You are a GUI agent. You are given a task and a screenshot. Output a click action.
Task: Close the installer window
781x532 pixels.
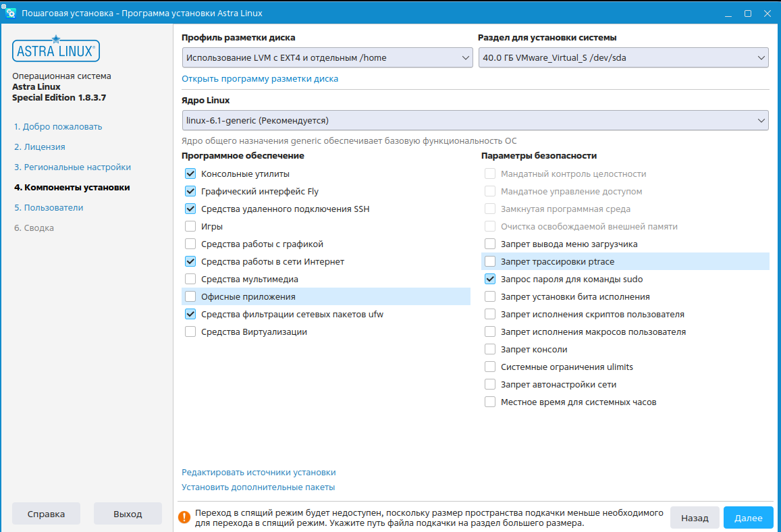pyautogui.click(x=767, y=14)
